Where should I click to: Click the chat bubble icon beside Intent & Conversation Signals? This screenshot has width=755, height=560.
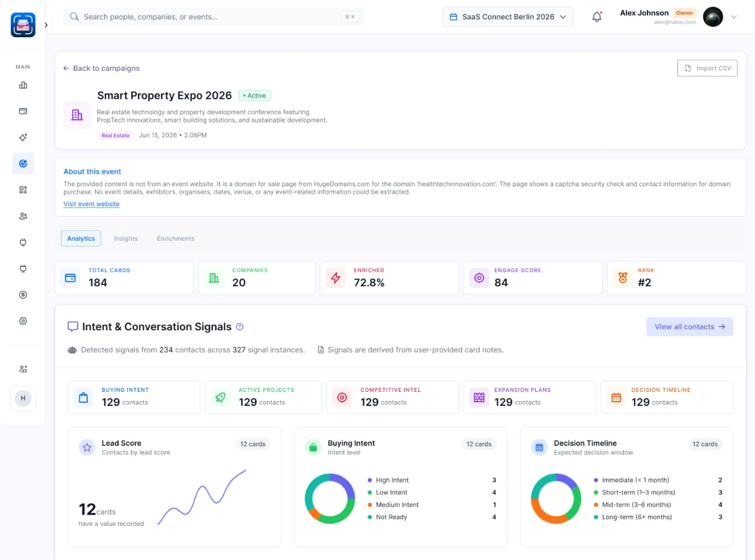pyautogui.click(x=73, y=327)
